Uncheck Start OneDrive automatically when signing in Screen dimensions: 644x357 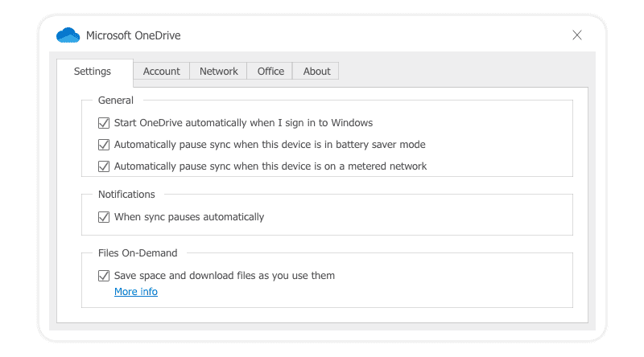104,123
